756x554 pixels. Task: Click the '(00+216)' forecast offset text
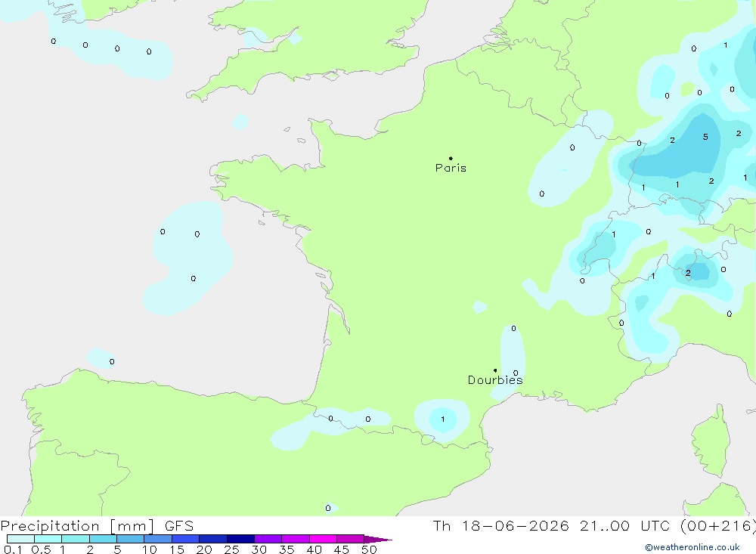click(x=718, y=526)
